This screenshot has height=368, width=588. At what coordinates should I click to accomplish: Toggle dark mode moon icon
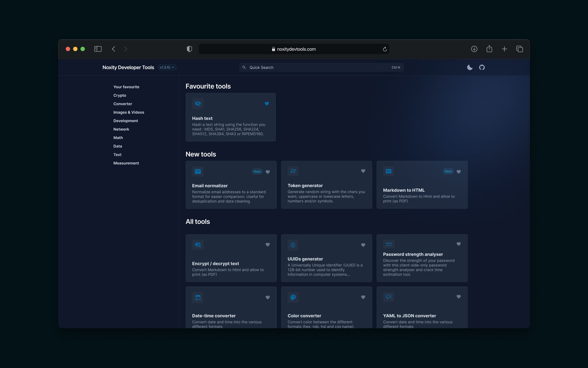pyautogui.click(x=470, y=67)
